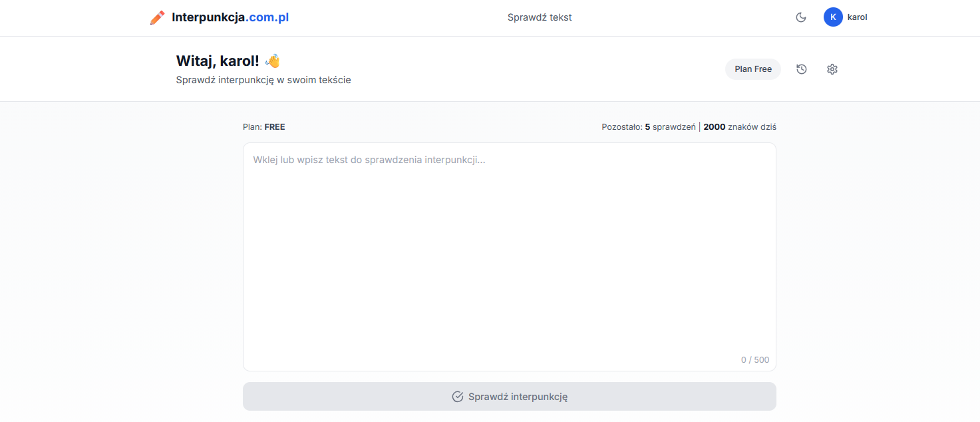
Task: Click the 2000 znaków dziś limit text
Action: (740, 127)
